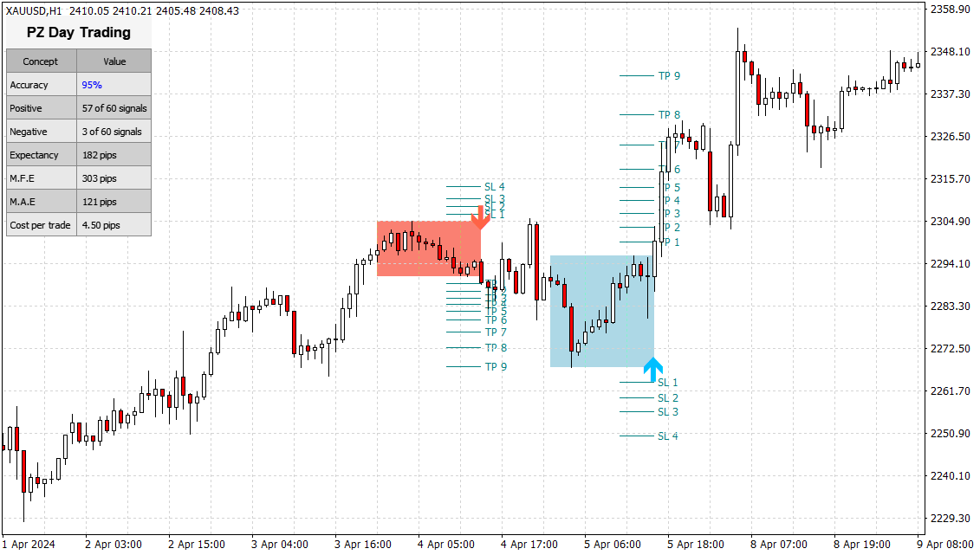
Task: Click the 2358.90 price axis label
Action: pyautogui.click(x=951, y=9)
